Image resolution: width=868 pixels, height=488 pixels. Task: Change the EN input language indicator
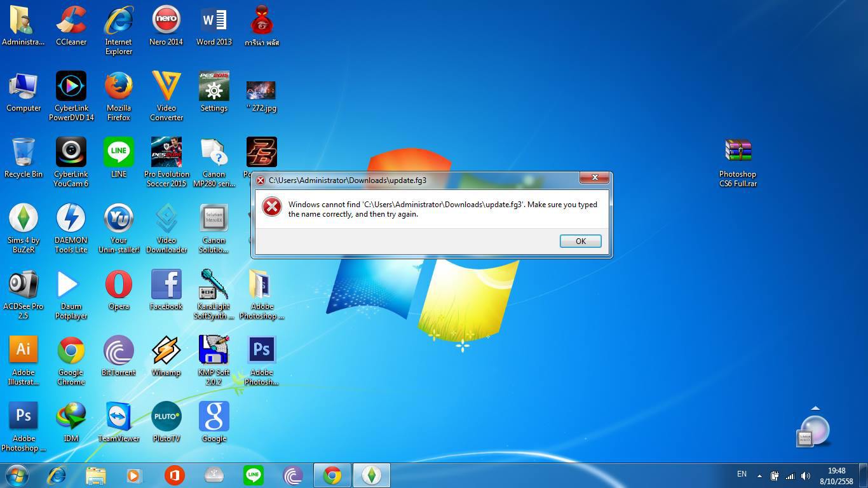click(x=742, y=475)
